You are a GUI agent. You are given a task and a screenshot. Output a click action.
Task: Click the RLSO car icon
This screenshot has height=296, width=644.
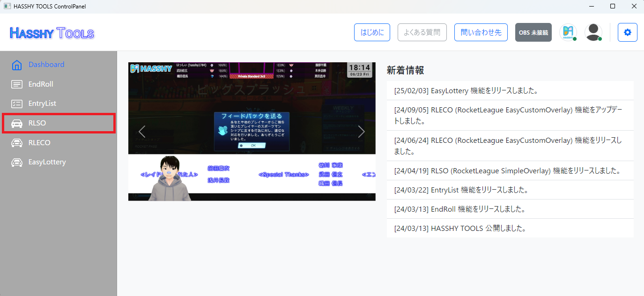click(17, 123)
